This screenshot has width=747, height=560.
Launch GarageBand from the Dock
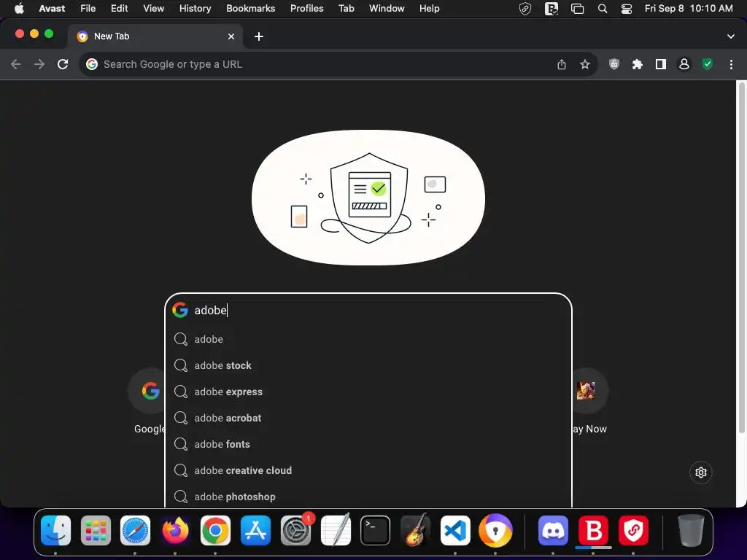[415, 531]
